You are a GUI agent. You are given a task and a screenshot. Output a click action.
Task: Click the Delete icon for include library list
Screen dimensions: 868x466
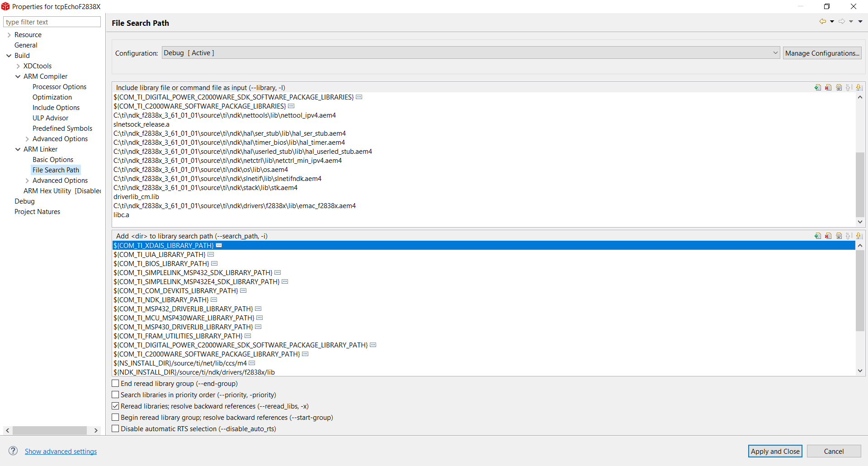[x=828, y=88]
